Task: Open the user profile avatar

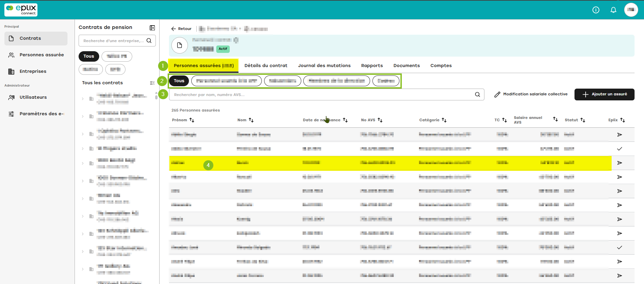Action: 631,10
